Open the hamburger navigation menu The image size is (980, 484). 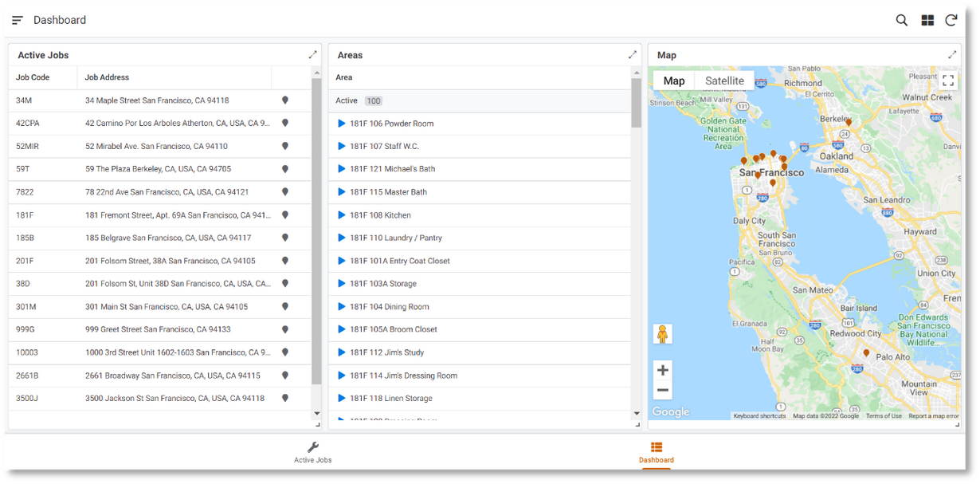[x=18, y=20]
